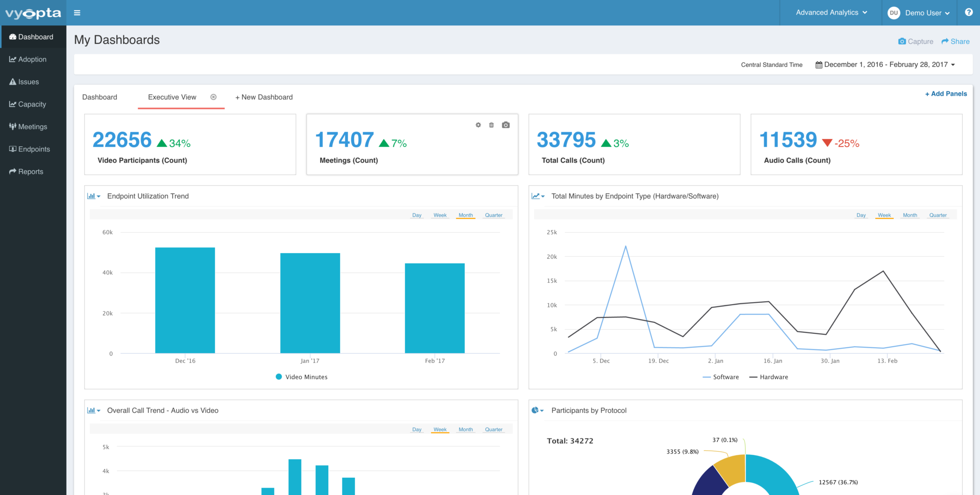This screenshot has height=495, width=980.
Task: Toggle Hardware series legend
Action: point(768,377)
